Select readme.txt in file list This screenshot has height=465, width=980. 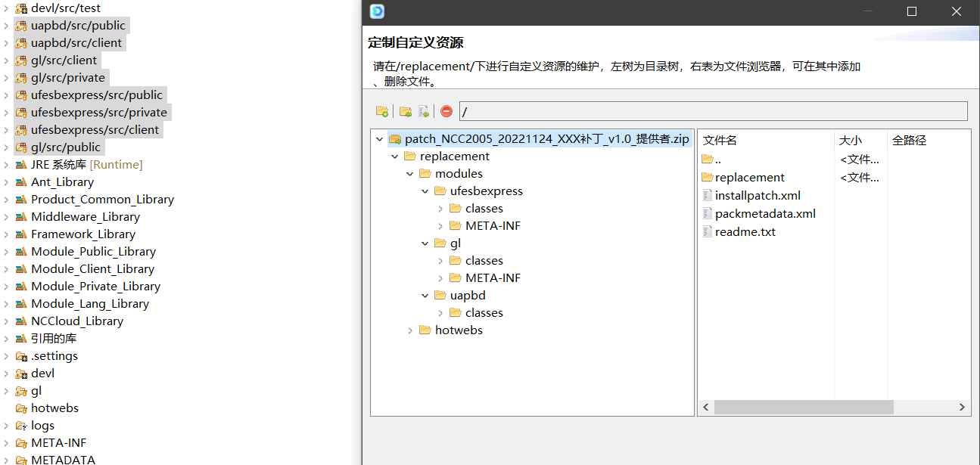[x=745, y=232]
